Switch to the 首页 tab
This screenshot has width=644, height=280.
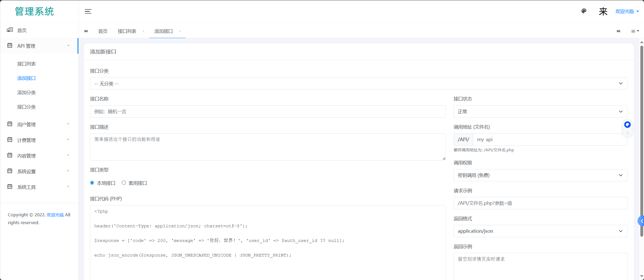[x=103, y=31]
